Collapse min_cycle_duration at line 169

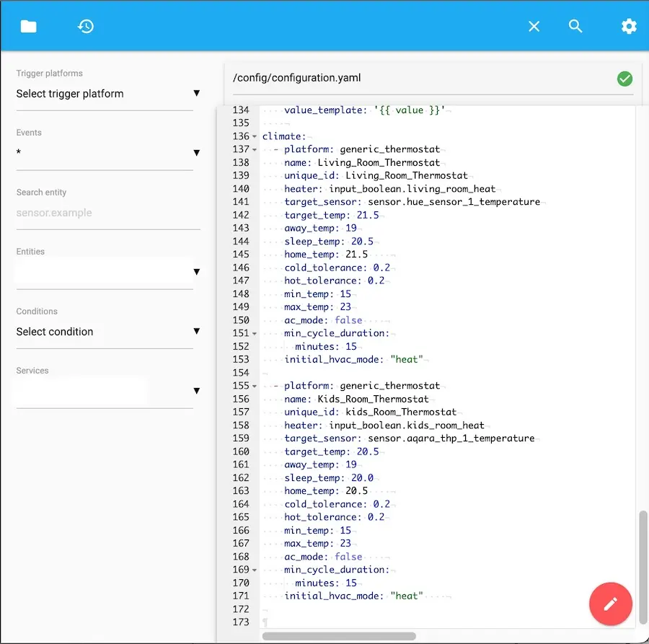[x=255, y=570]
